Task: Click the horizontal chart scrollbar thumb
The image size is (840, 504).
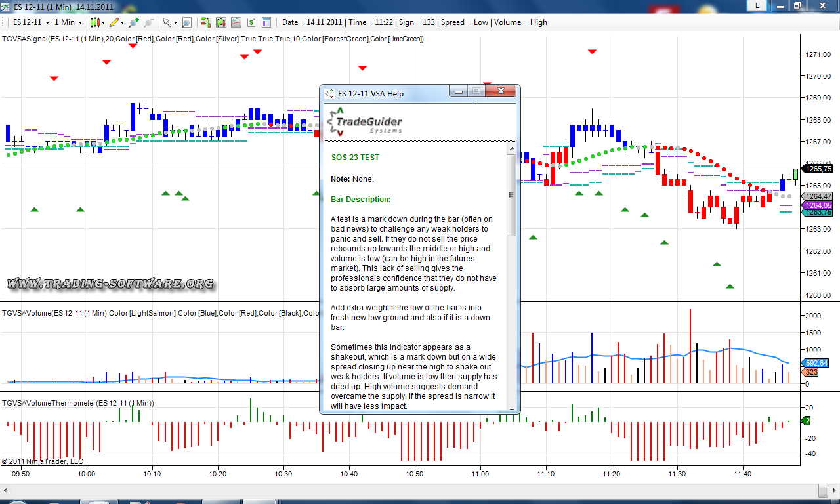Action: (823, 491)
